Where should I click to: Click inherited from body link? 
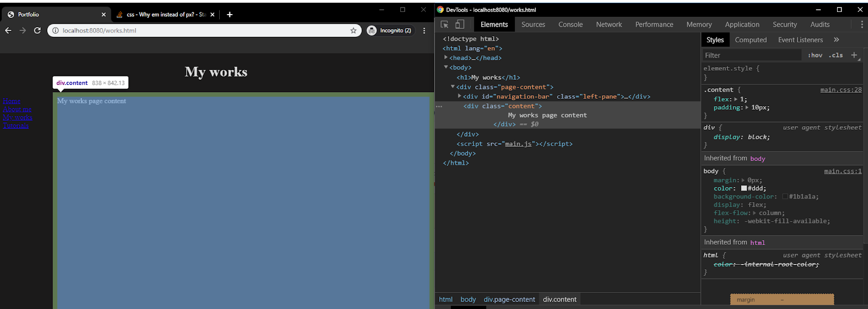pyautogui.click(x=758, y=158)
